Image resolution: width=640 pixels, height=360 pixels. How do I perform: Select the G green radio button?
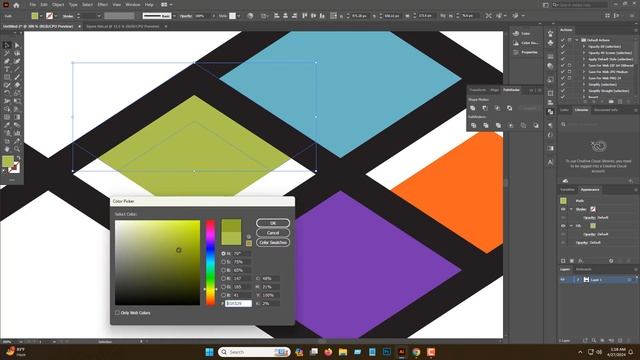pos(223,287)
